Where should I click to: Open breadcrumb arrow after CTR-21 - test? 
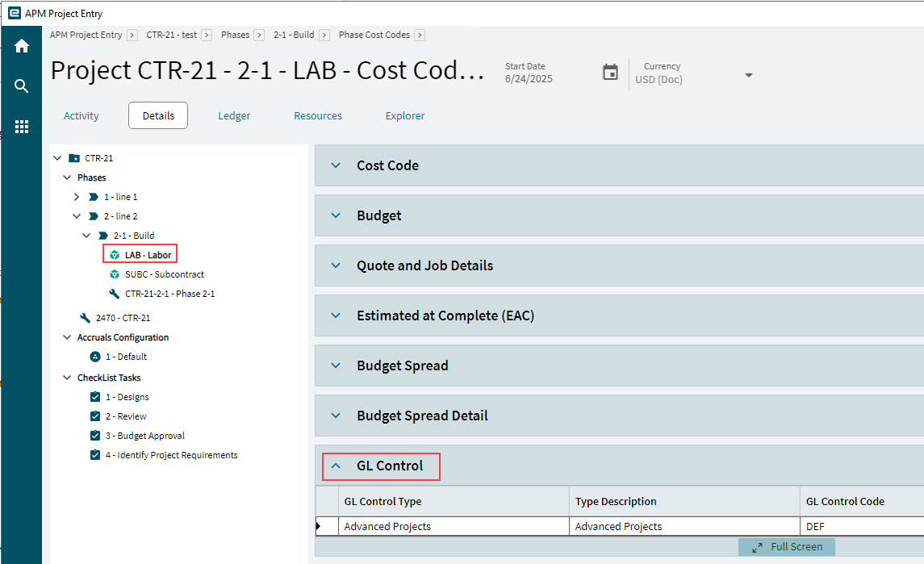click(x=207, y=36)
